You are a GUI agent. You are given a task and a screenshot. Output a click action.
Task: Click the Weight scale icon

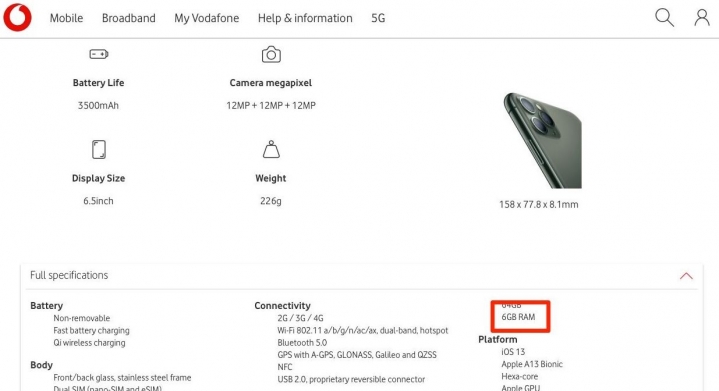click(x=271, y=149)
